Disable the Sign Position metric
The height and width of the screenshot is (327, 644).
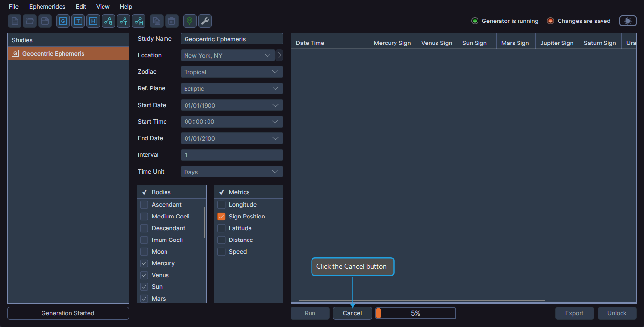pyautogui.click(x=221, y=216)
